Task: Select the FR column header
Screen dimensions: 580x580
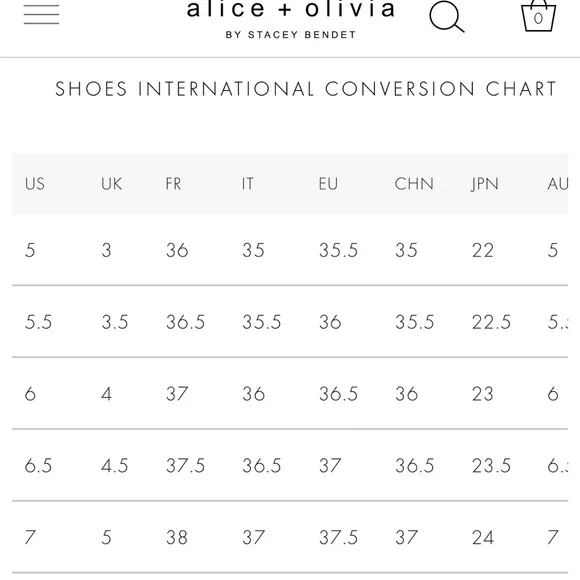Action: point(173,184)
